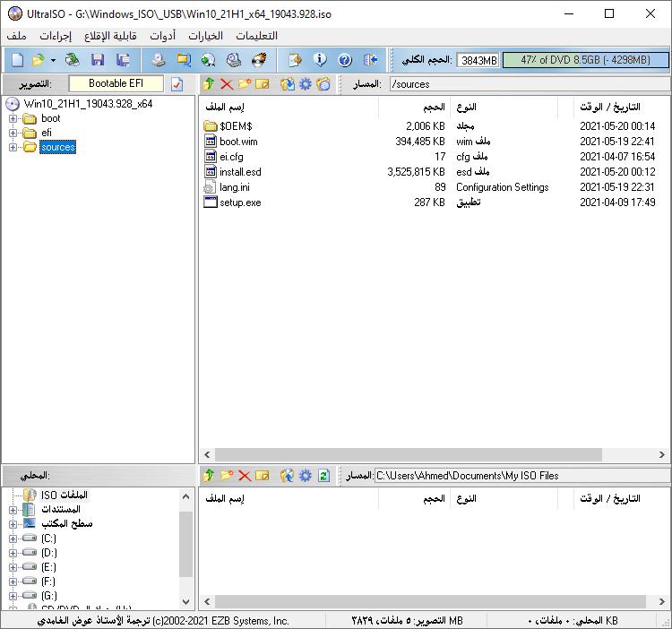Burn CD/DVD image with flaming disc icon
This screenshot has width=672, height=629.
[x=259, y=60]
